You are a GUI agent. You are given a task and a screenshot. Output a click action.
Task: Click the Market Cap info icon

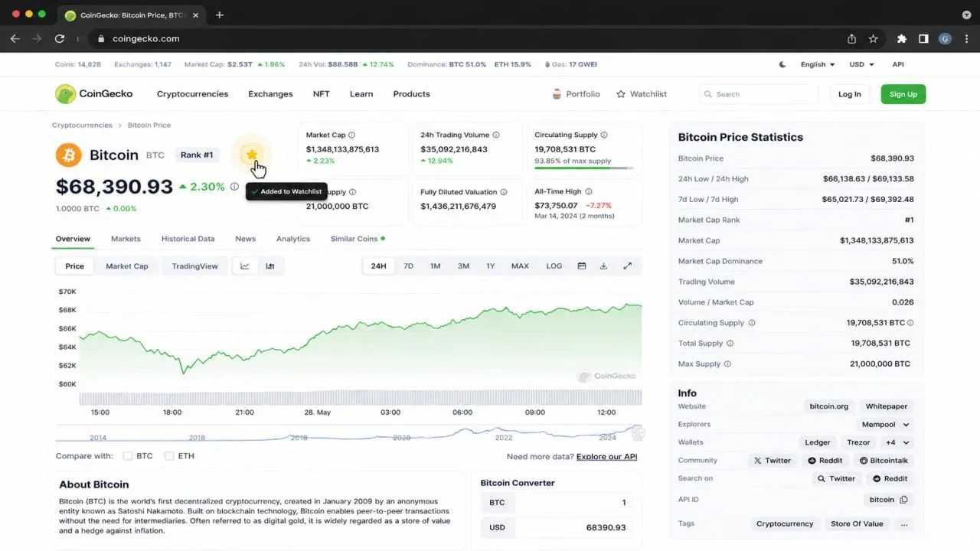coord(352,135)
